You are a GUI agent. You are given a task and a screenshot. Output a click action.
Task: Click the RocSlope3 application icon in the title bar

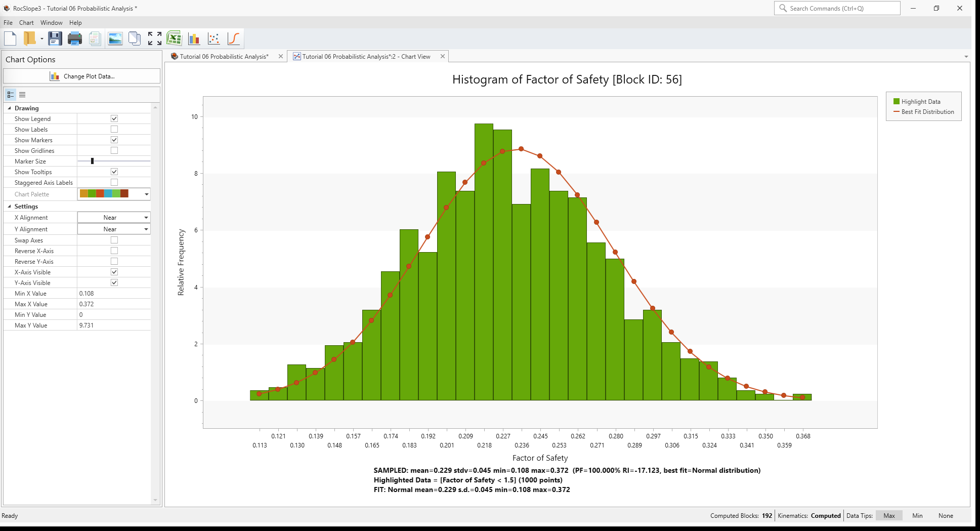[7, 8]
